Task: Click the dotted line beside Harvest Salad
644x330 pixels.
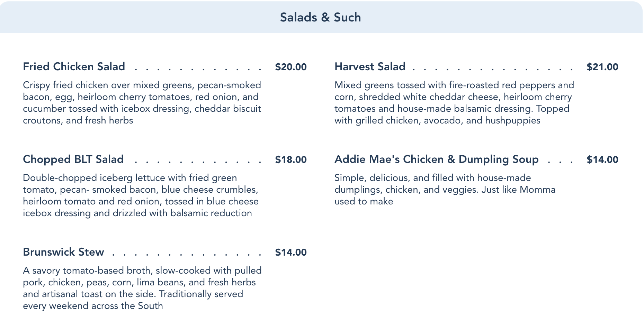Action: click(493, 69)
